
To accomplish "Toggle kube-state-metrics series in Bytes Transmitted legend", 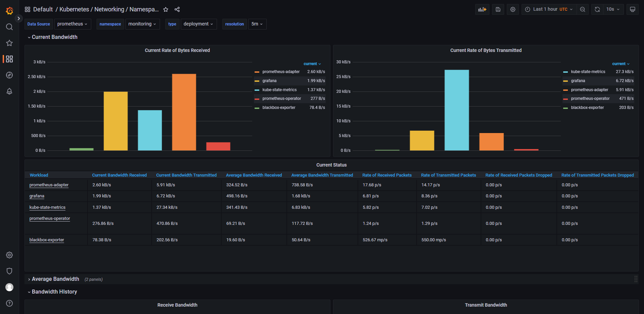I will pyautogui.click(x=588, y=72).
